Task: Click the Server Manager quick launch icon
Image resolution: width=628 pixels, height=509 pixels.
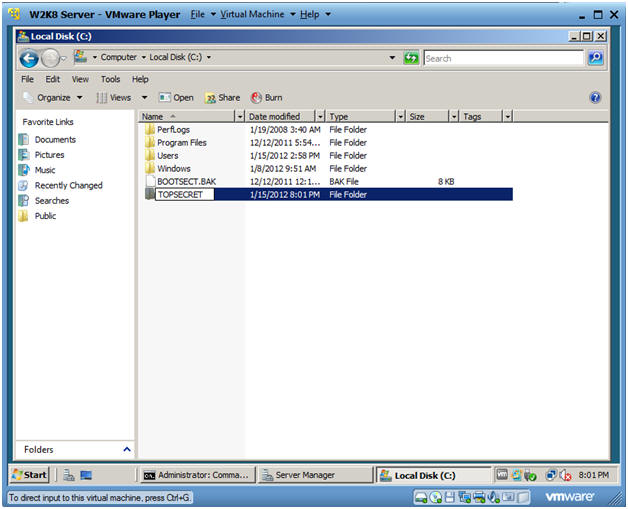Action: point(69,475)
